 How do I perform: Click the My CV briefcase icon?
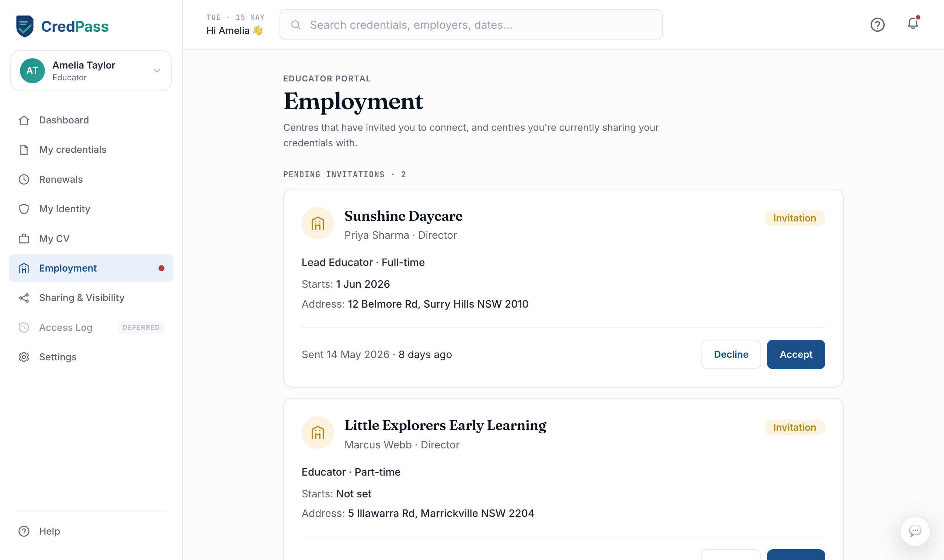pyautogui.click(x=24, y=238)
